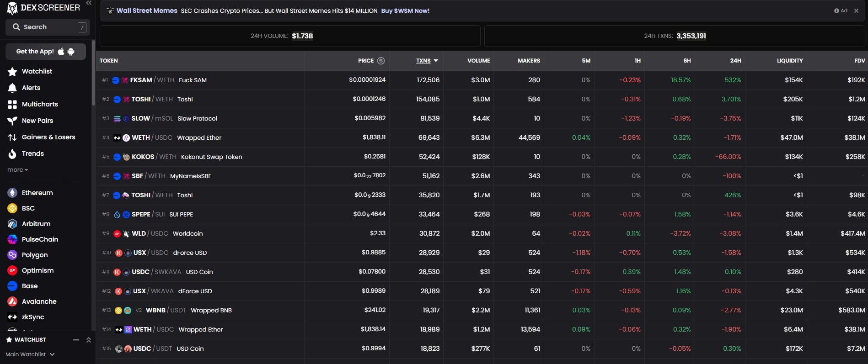Select Base chain icon
This screenshot has width=868, height=364.
[x=12, y=286]
